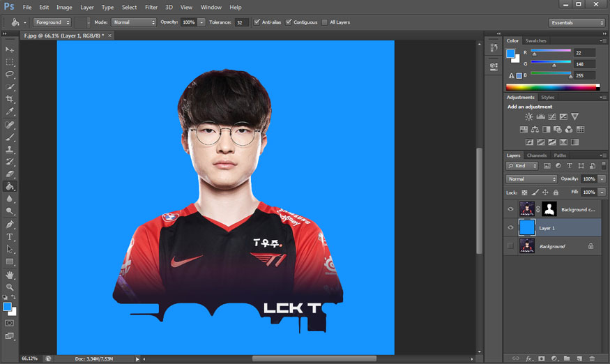Change screen mode icon in toolbox

[10, 335]
